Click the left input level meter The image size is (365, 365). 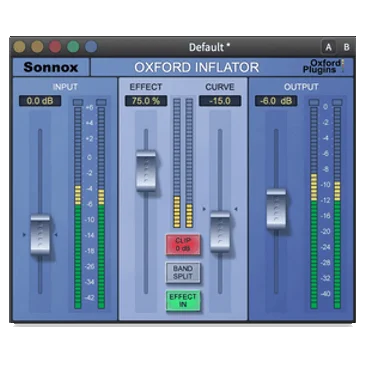click(78, 208)
